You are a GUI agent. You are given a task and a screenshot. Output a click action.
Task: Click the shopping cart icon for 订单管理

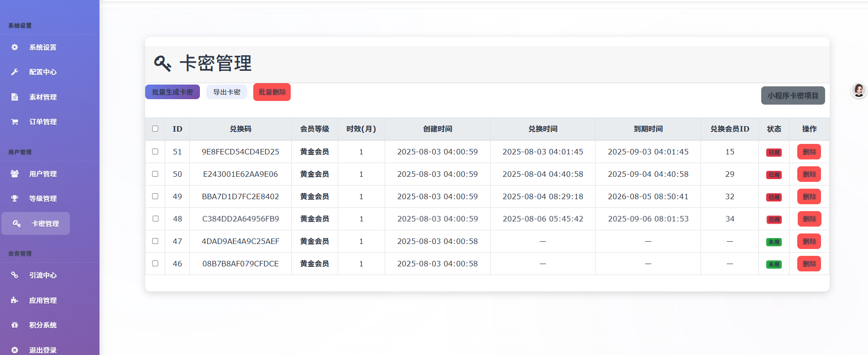(15, 122)
